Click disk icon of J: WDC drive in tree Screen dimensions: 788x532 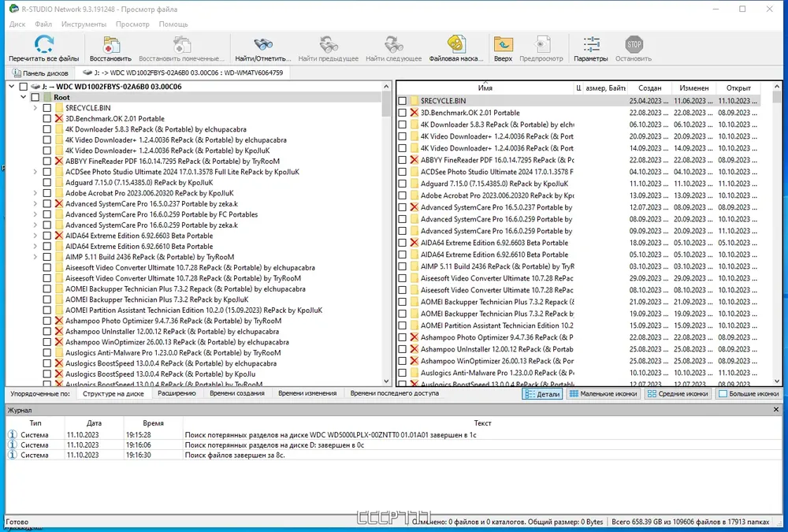click(x=35, y=87)
